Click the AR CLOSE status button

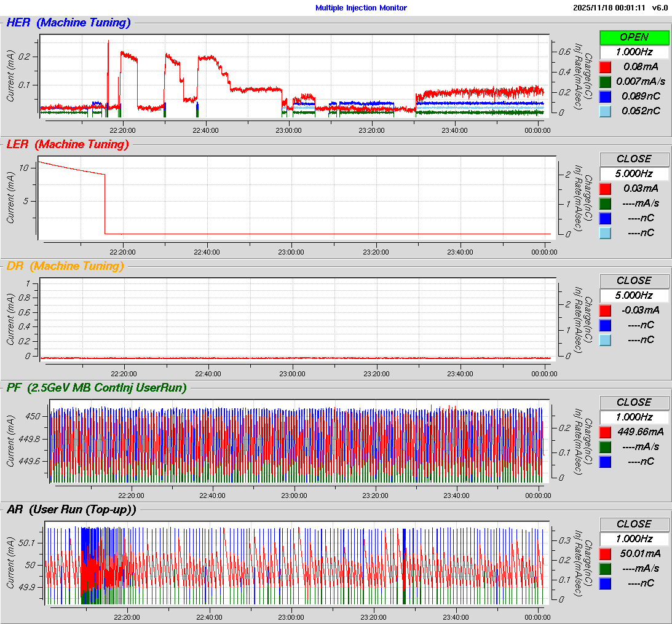634,524
